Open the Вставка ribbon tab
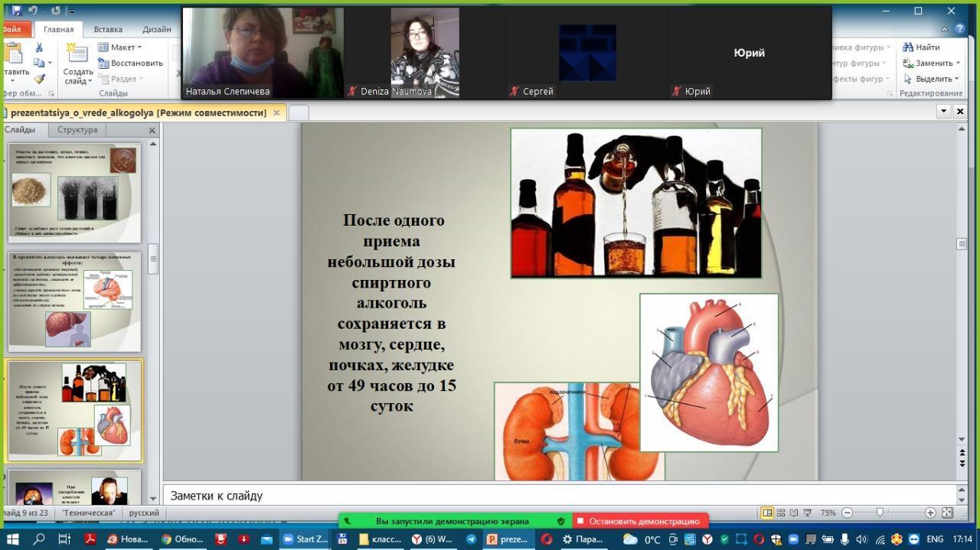This screenshot has width=980, height=550. 108,30
